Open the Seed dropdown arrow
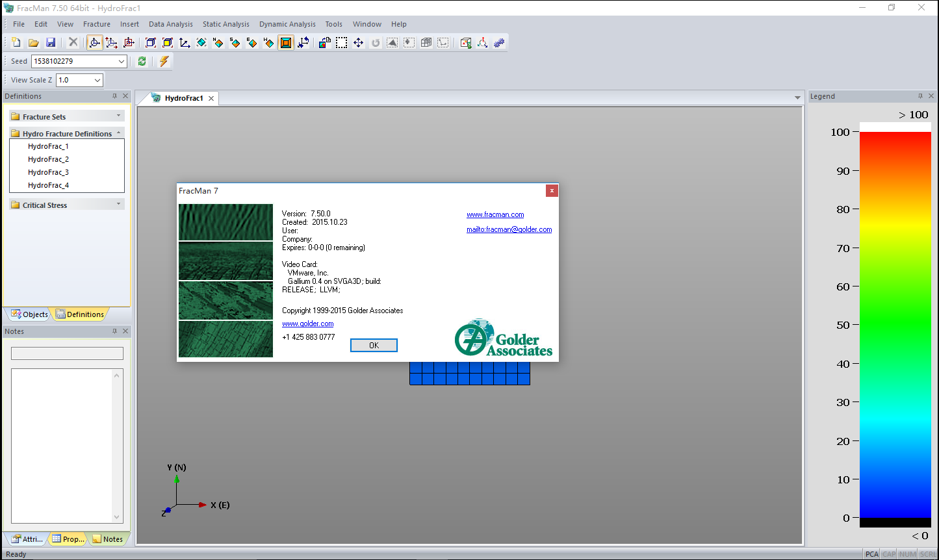 122,61
